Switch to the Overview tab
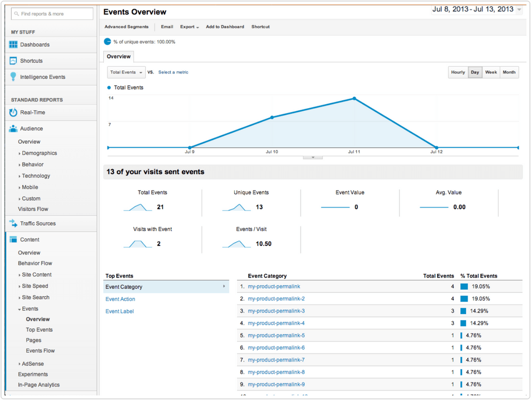The image size is (532, 401). coord(118,56)
